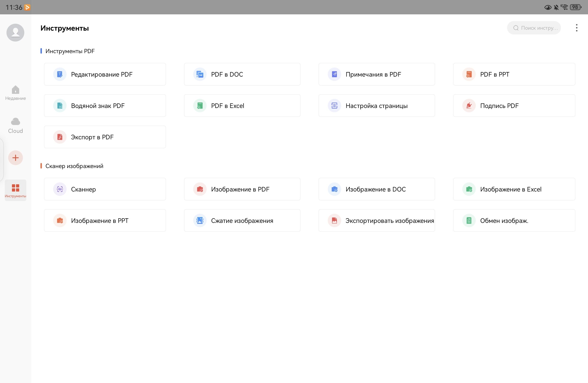Open Примечания в PDF tool
588x383 pixels.
click(x=377, y=74)
